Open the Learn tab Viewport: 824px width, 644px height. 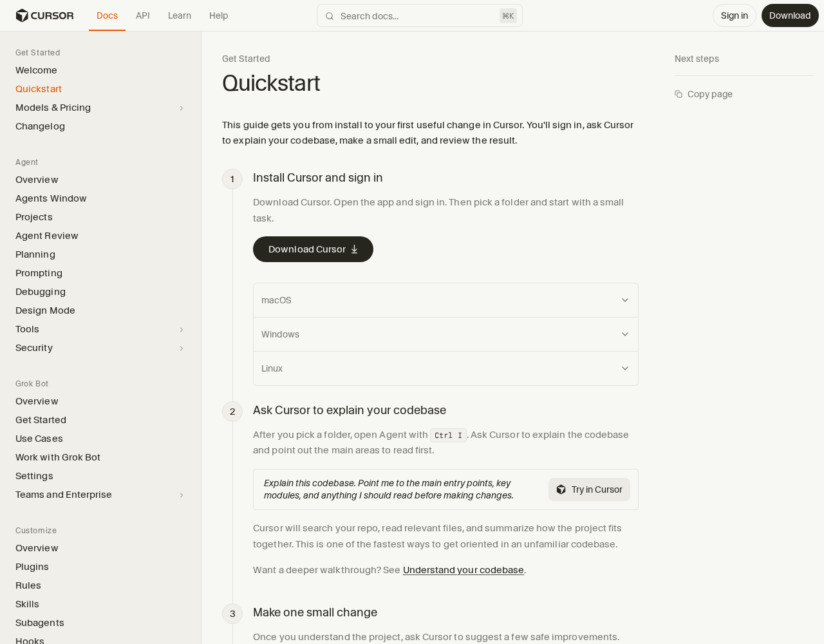[x=180, y=15]
